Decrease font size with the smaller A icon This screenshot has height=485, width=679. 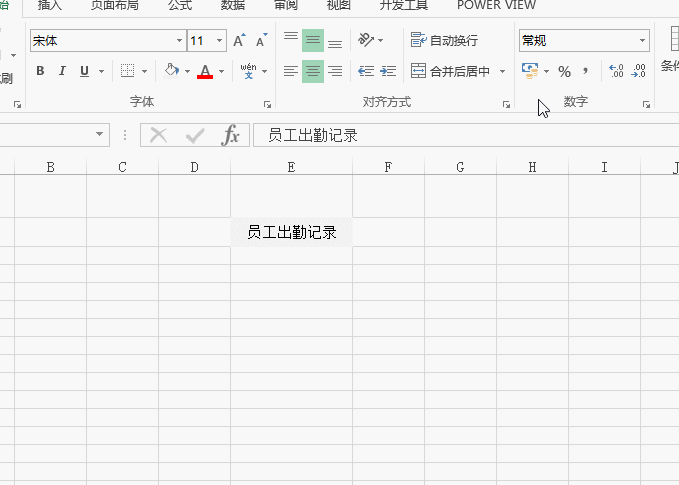pyautogui.click(x=261, y=41)
